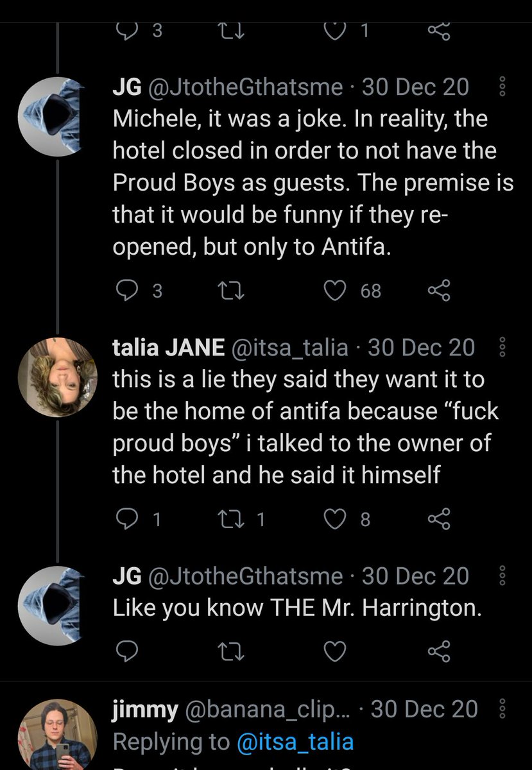Like the Mr. Harrington tweet
Image resolution: width=532 pixels, height=770 pixels.
334,651
